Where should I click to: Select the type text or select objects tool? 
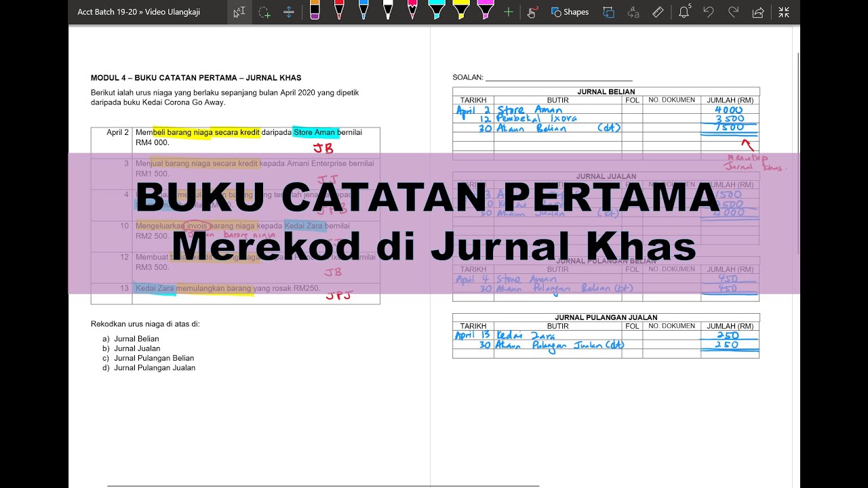click(239, 12)
